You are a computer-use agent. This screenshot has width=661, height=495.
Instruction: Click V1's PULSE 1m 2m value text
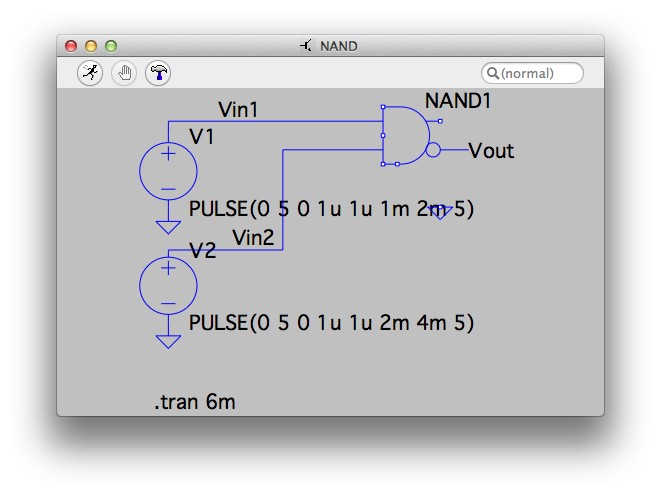[x=330, y=210]
